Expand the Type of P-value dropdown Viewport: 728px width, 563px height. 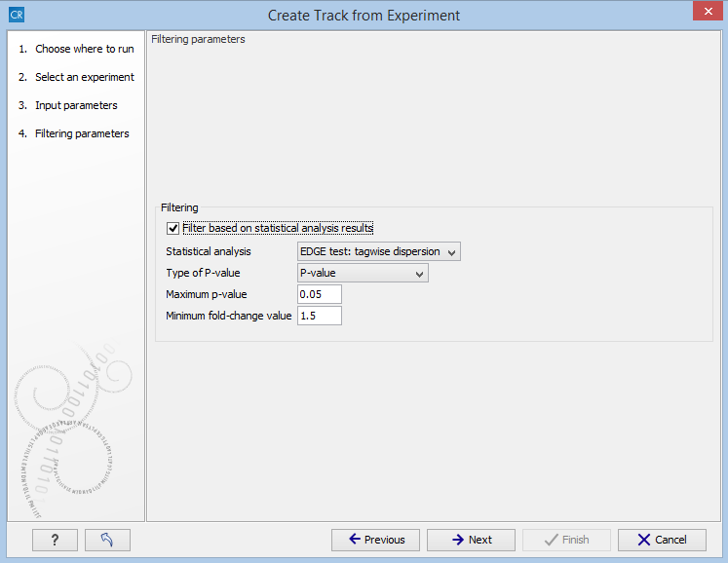click(363, 273)
